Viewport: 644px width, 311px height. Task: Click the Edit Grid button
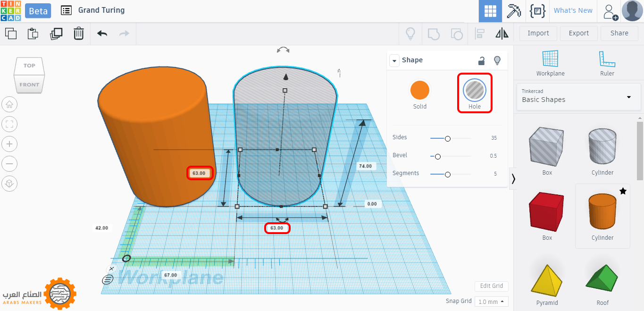(491, 286)
